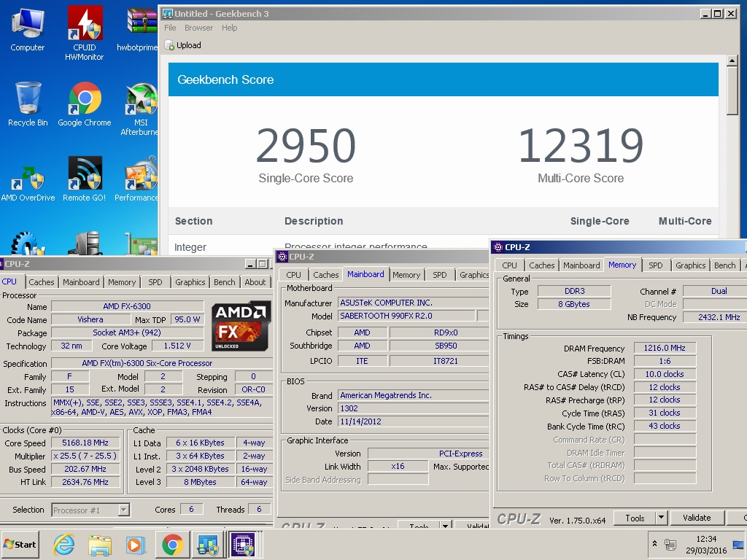Select SPD tab in middle CPU-Z window
Image resolution: width=747 pixels, height=560 pixels.
click(x=440, y=275)
